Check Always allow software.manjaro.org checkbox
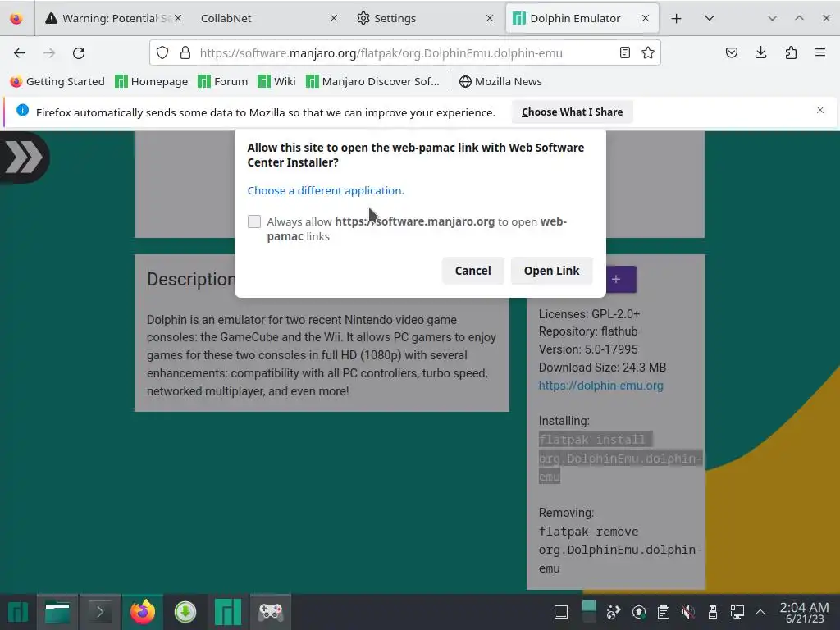 [254, 221]
